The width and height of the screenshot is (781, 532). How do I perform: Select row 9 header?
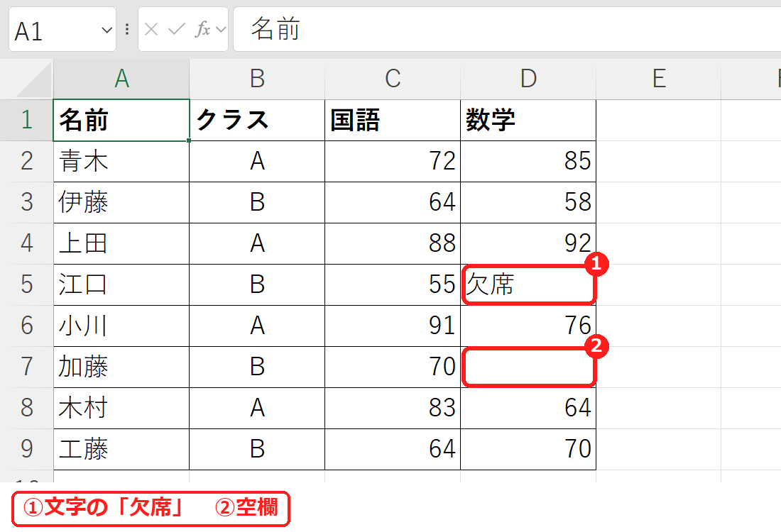[27, 450]
